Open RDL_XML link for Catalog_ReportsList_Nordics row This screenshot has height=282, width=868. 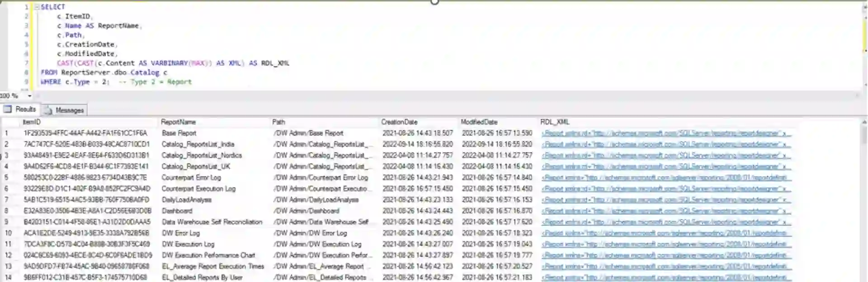pyautogui.click(x=666, y=156)
